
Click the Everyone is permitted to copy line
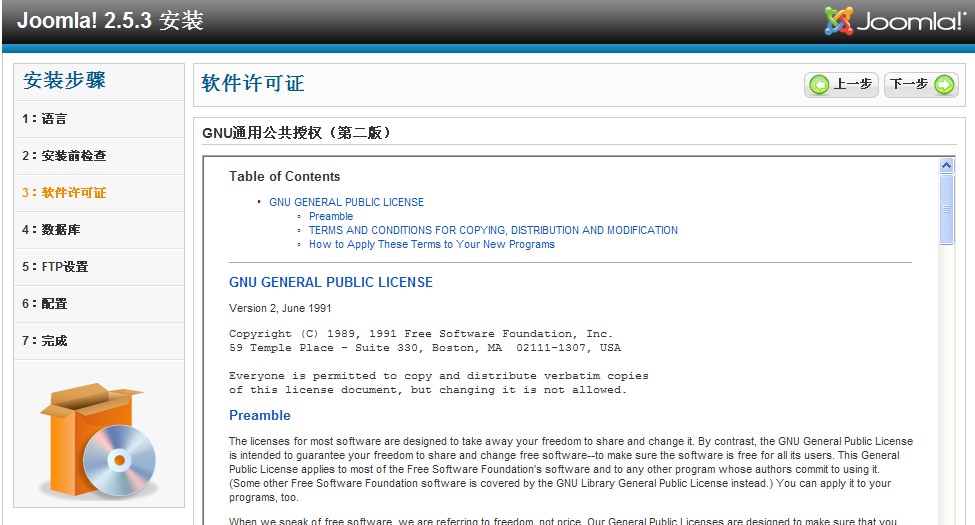438,376
